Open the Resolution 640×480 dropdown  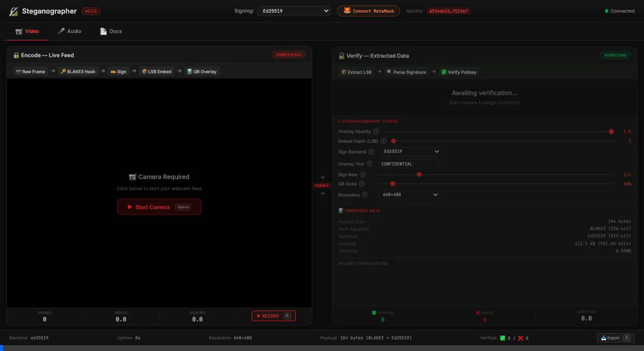[408, 195]
